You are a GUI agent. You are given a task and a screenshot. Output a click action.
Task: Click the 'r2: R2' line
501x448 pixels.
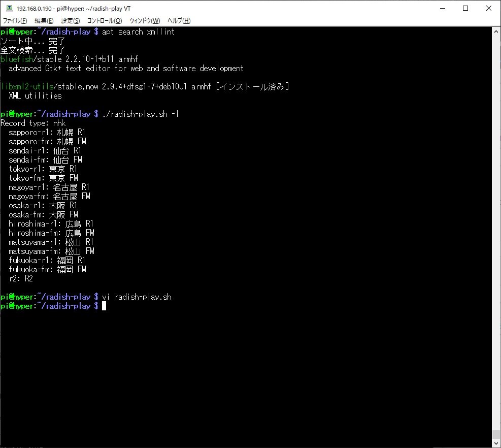coord(21,278)
